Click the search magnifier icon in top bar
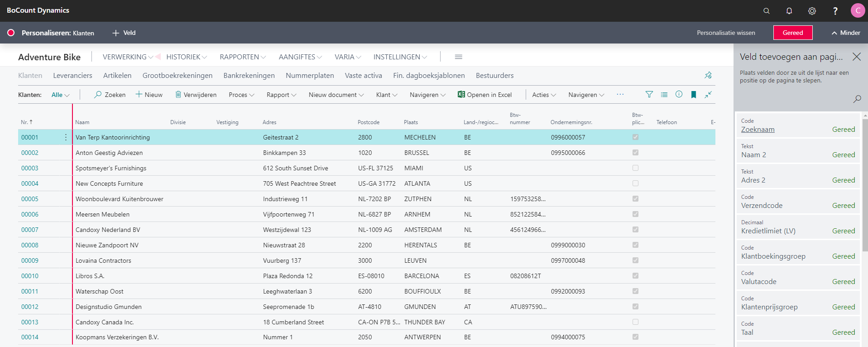 click(x=767, y=11)
